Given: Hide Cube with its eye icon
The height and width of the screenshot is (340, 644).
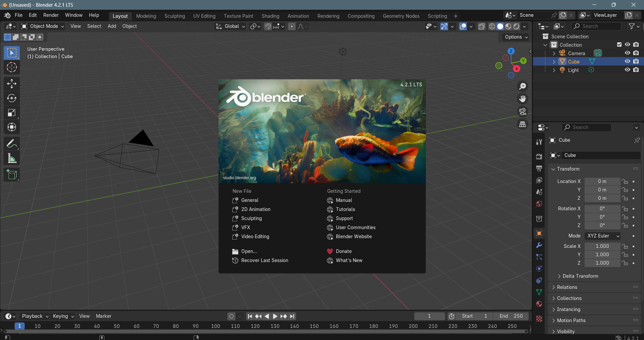Looking at the screenshot, I should click(x=627, y=61).
